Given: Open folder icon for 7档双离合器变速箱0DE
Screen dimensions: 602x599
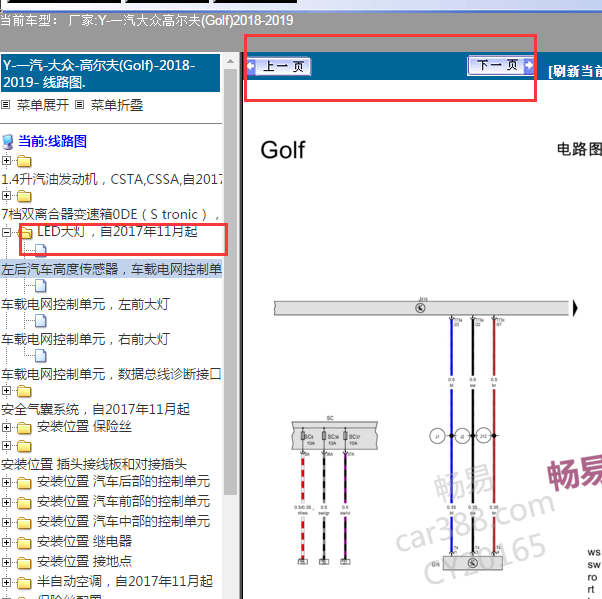Looking at the screenshot, I should pyautogui.click(x=24, y=196).
